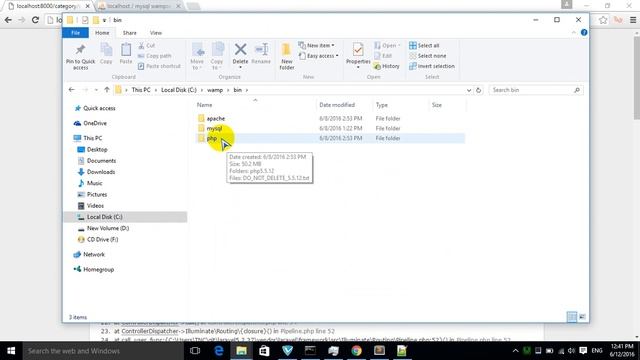Click This PC in address breadcrumb
Image resolution: width=640 pixels, height=360 pixels.
[141, 90]
